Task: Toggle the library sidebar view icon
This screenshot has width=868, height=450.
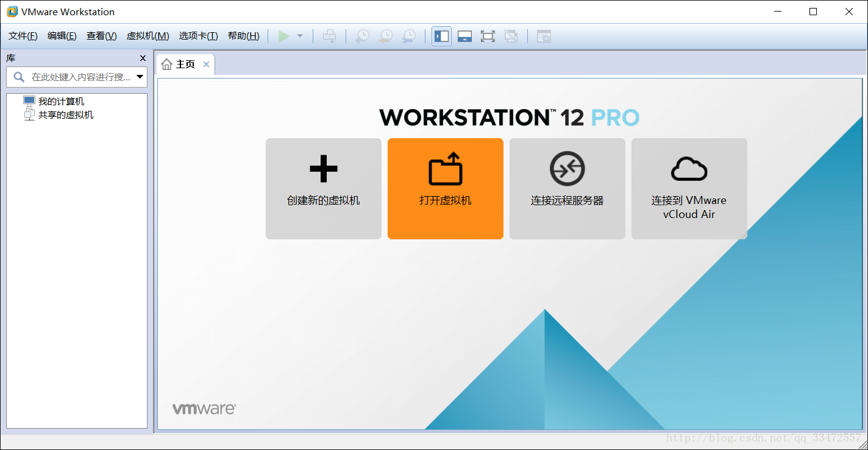Action: point(441,36)
